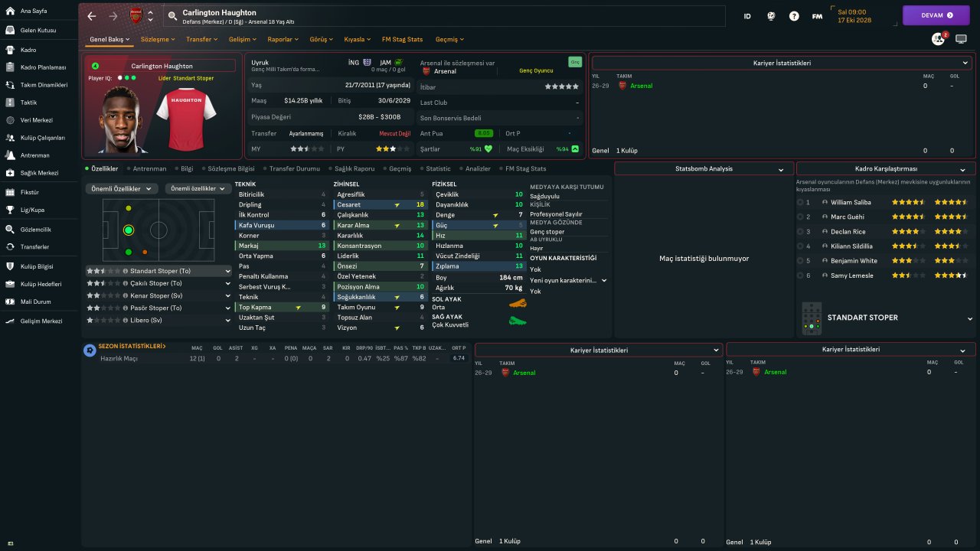Image resolution: width=980 pixels, height=551 pixels.
Task: Select the Antrenman radio tab
Action: point(149,168)
